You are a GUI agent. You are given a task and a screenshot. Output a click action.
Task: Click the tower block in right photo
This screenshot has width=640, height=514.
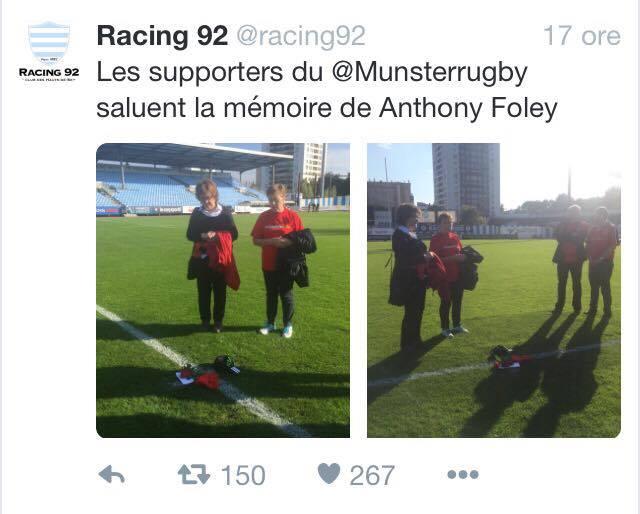466,178
